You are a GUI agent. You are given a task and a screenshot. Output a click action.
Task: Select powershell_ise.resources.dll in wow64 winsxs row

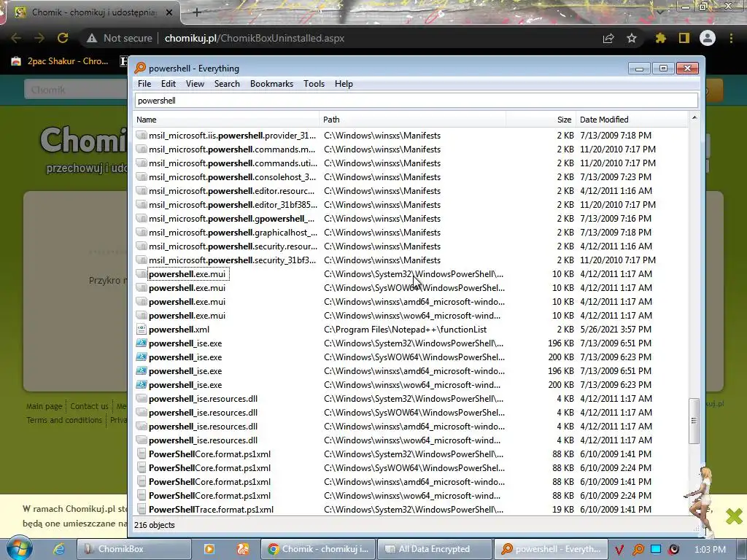click(203, 440)
